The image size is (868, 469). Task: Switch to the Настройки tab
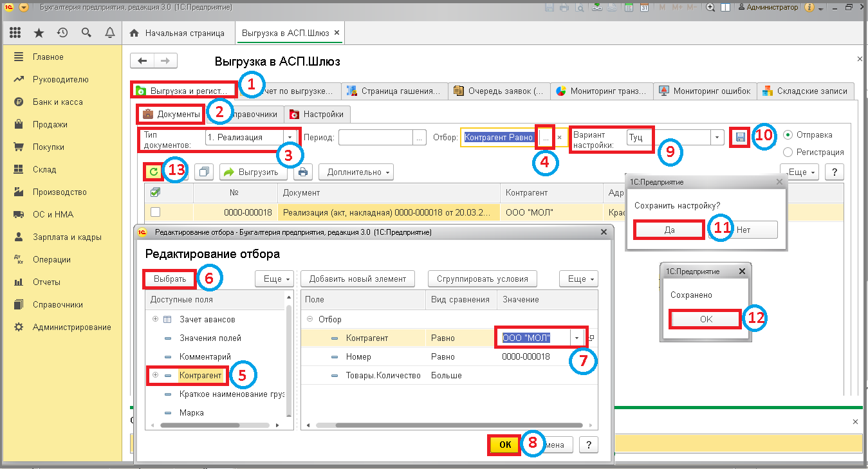(317, 115)
